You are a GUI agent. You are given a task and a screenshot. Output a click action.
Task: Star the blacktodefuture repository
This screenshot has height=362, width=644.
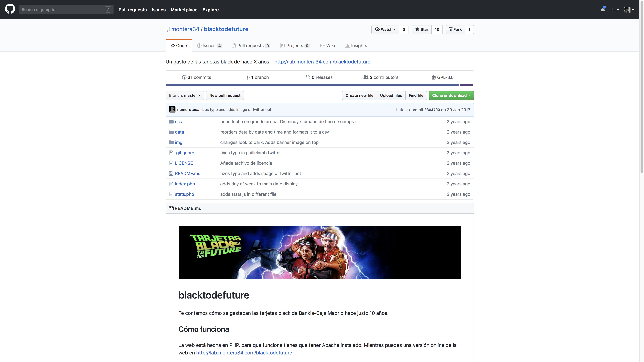click(x=422, y=30)
